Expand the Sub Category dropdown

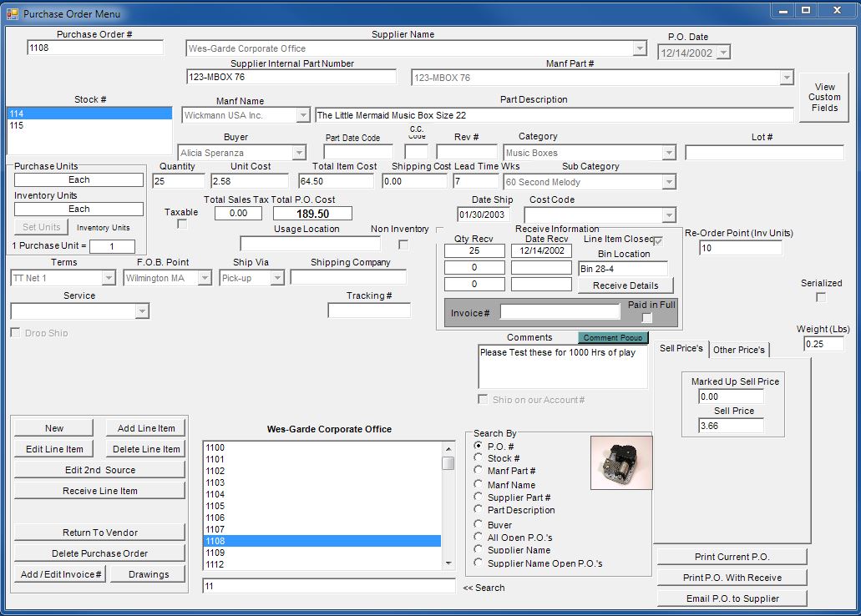669,182
